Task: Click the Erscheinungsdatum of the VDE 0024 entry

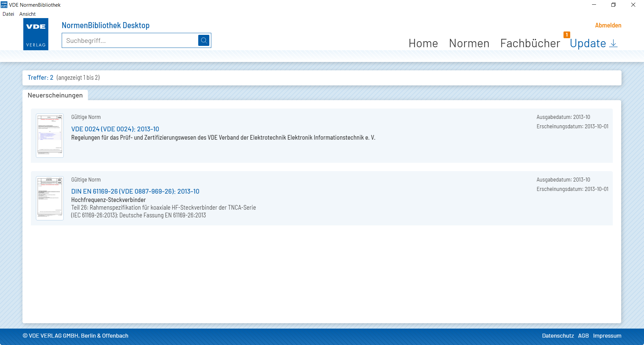Action: coord(572,126)
